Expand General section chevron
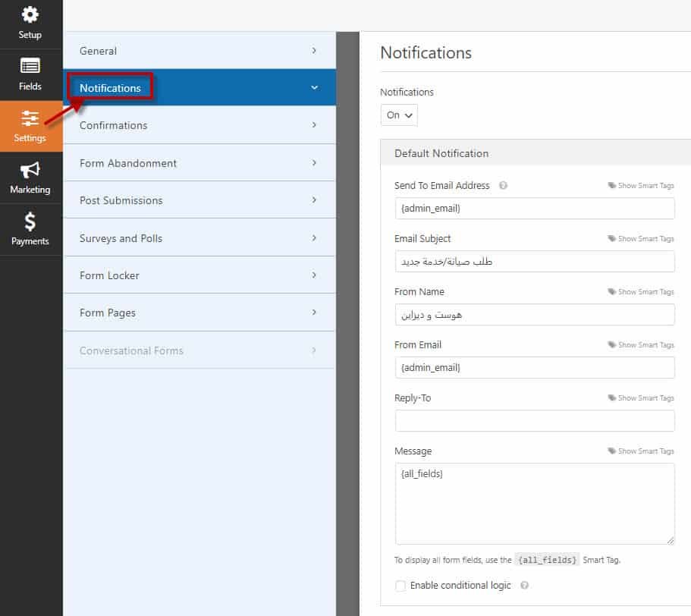This screenshot has width=691, height=616. 314,51
